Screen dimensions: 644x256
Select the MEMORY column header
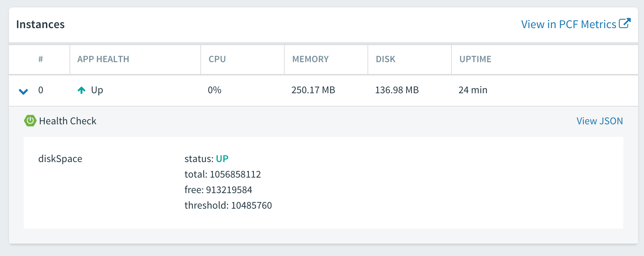click(x=310, y=59)
